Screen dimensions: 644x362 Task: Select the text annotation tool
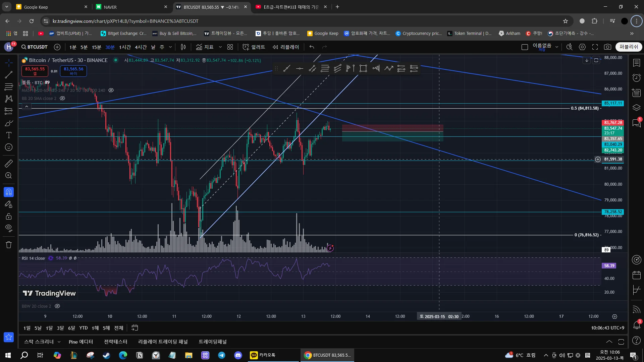(9, 135)
